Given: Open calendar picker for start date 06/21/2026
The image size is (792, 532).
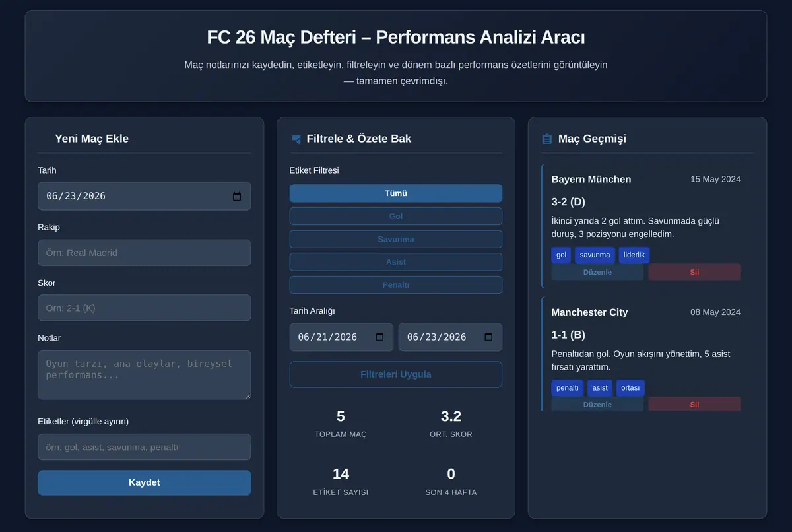Looking at the screenshot, I should 379,337.
